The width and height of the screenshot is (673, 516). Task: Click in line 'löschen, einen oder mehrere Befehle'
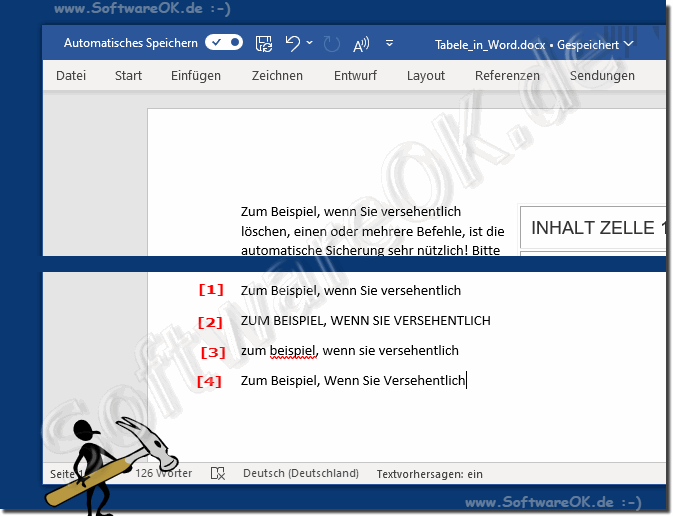coord(373,231)
